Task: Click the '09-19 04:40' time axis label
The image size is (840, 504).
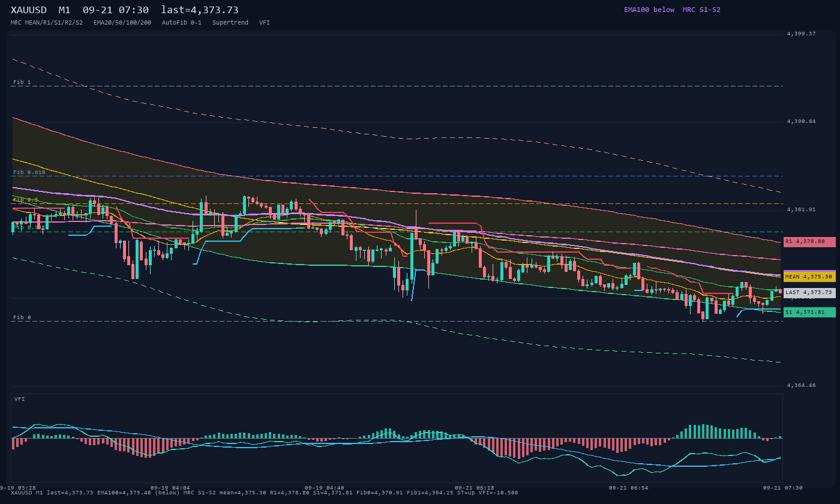Action: tap(325, 488)
